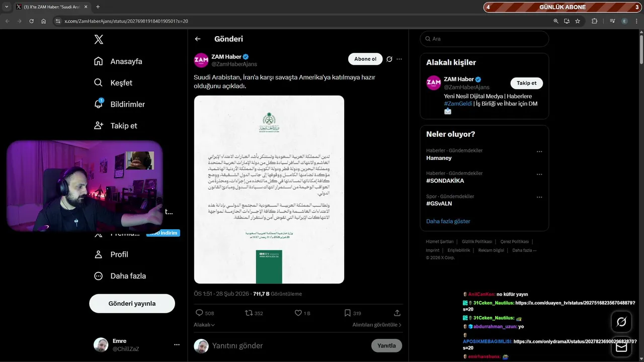Screen dimensions: 644x362
Task: Like the post with heart icon
Action: point(298,313)
